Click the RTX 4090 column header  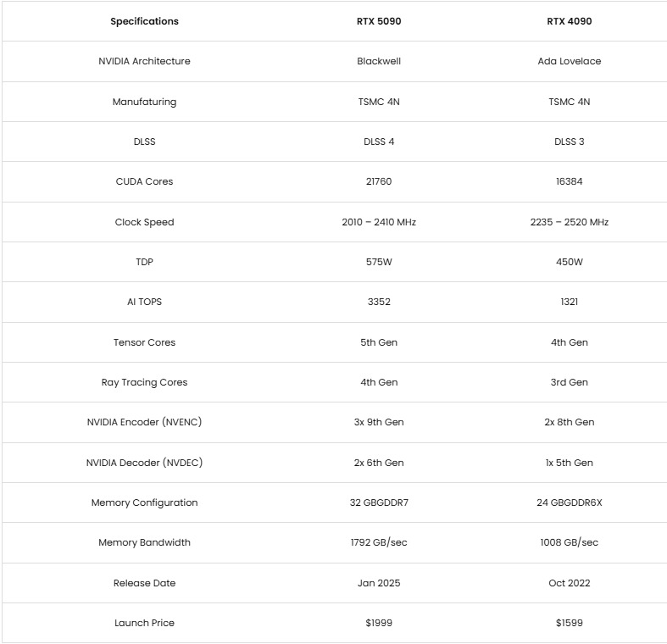coord(569,21)
